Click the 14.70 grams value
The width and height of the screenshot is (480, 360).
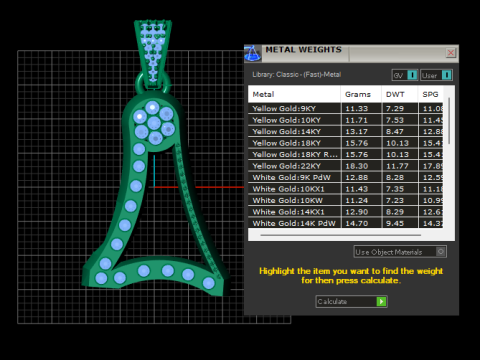coord(356,223)
